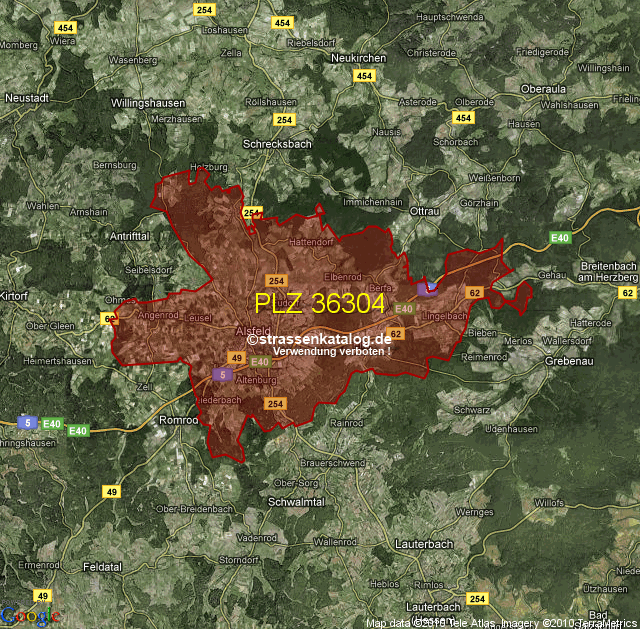Click the 254 shield north of Loshausen
Viewport: 640px width, 629px height.
tap(205, 9)
